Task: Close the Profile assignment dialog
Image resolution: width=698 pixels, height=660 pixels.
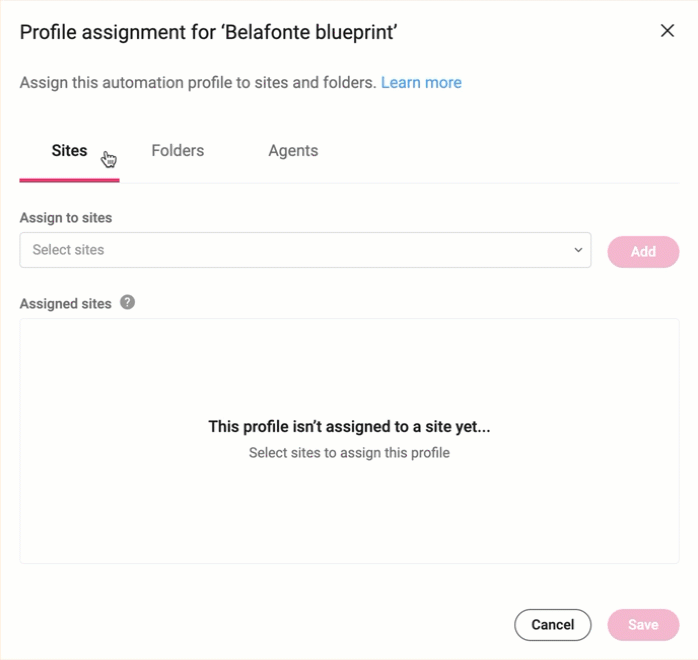Action: 667,31
